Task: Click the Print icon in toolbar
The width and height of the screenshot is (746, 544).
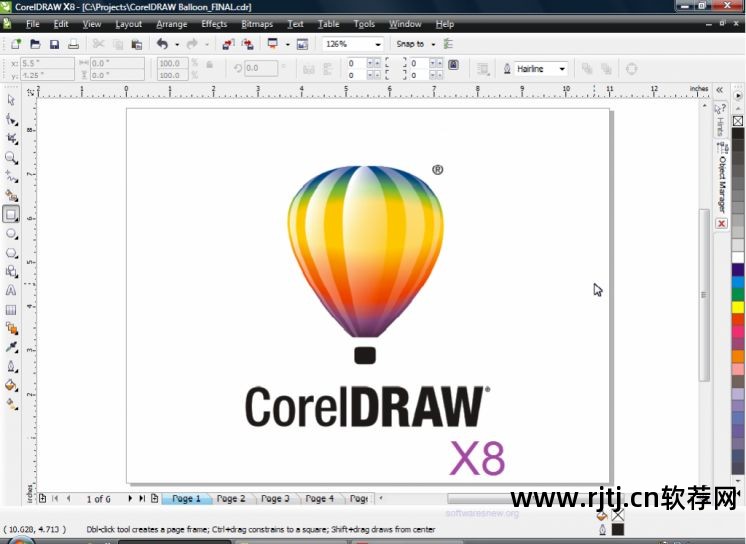Action: tap(73, 44)
